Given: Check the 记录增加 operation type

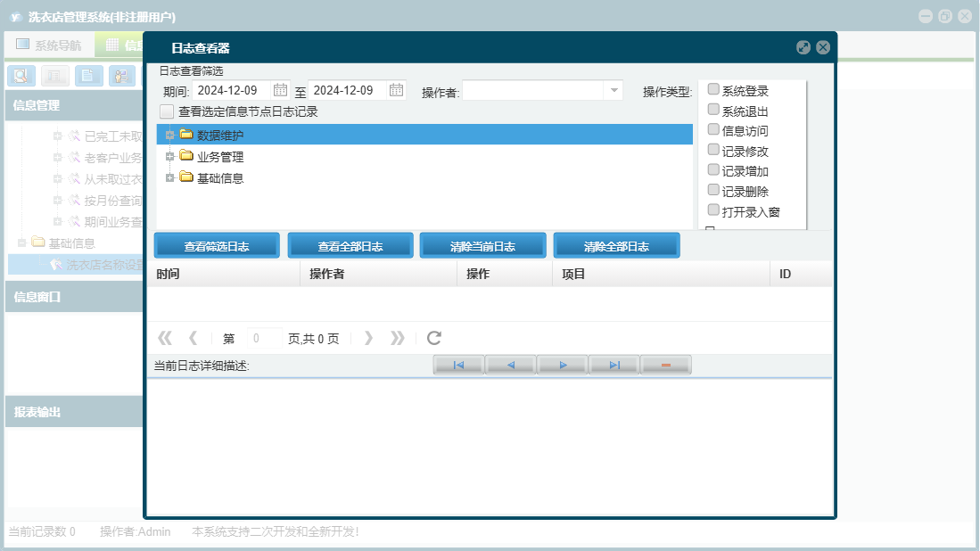Looking at the screenshot, I should (x=713, y=169).
